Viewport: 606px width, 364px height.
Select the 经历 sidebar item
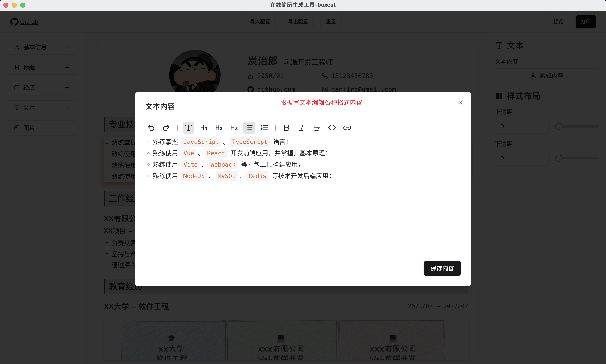[42, 88]
